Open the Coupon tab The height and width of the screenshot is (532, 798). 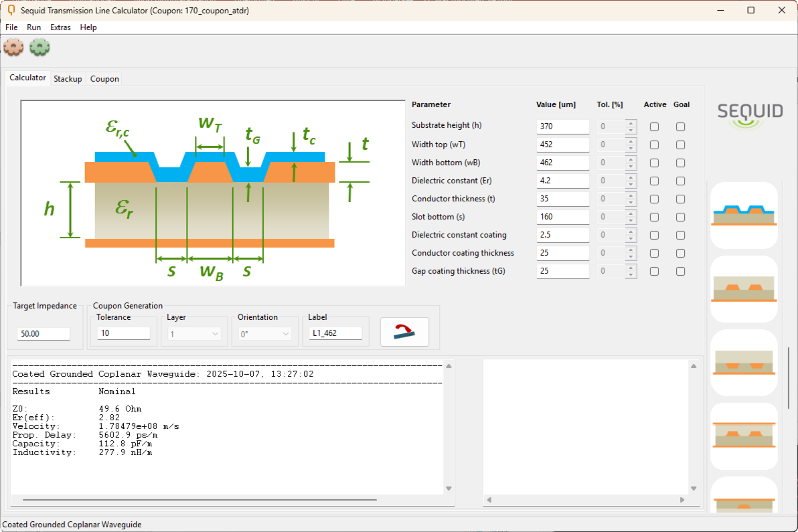(x=104, y=79)
